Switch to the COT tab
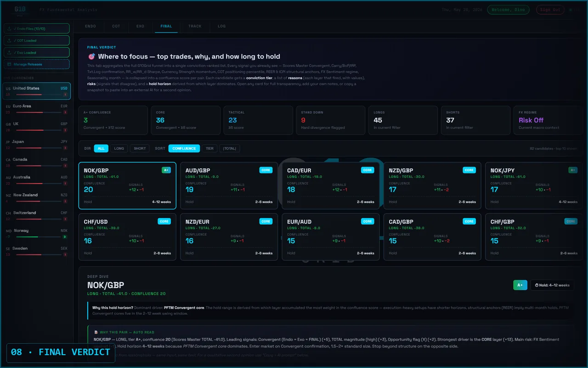Viewport: 588px width, 368px height. [116, 26]
